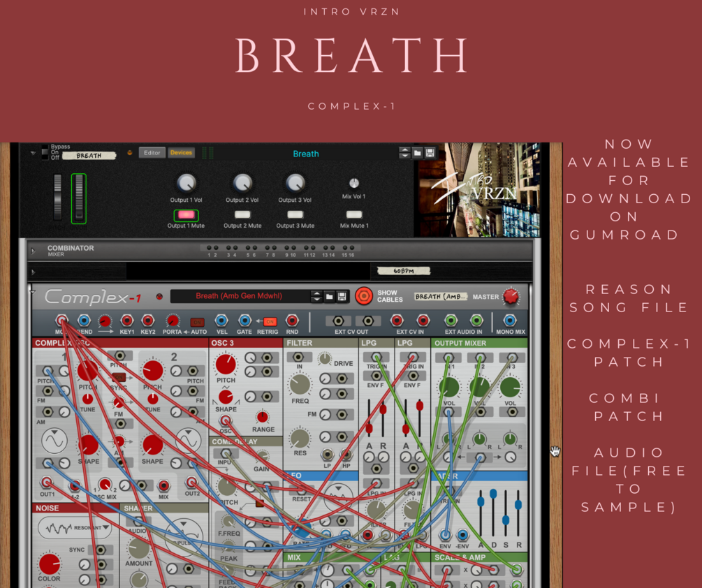
Task: Click the RND red output jack
Action: [292, 321]
